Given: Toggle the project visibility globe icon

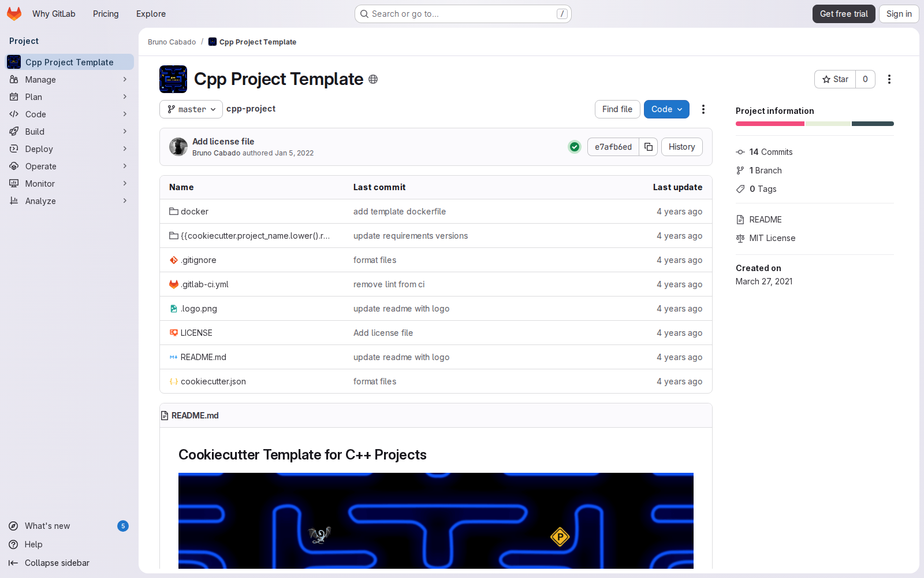Looking at the screenshot, I should pyautogui.click(x=373, y=79).
